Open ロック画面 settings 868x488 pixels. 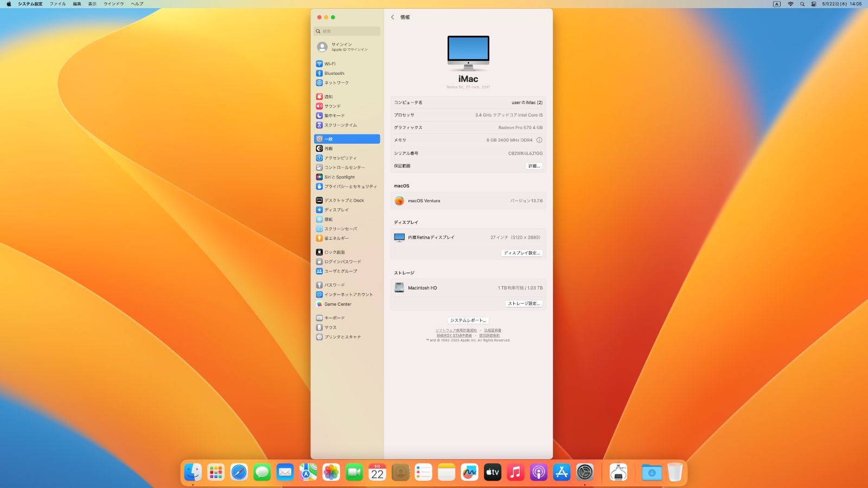tap(347, 252)
